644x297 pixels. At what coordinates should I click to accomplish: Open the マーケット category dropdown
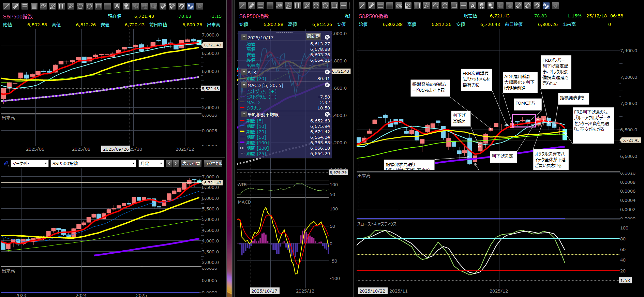click(30, 164)
